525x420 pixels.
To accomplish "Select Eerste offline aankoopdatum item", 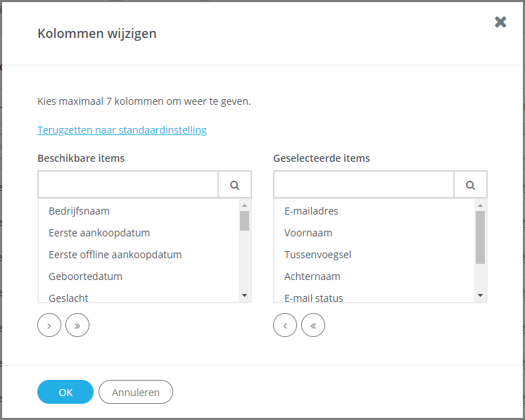I will click(139, 255).
